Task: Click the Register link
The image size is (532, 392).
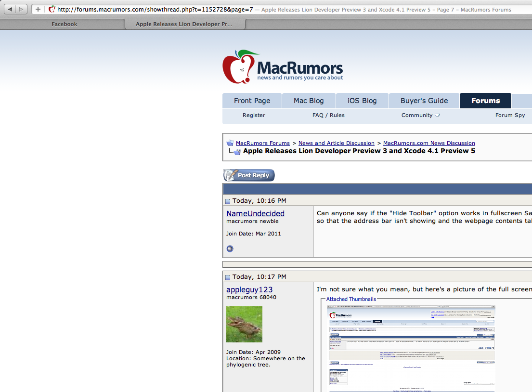Action: coord(254,116)
